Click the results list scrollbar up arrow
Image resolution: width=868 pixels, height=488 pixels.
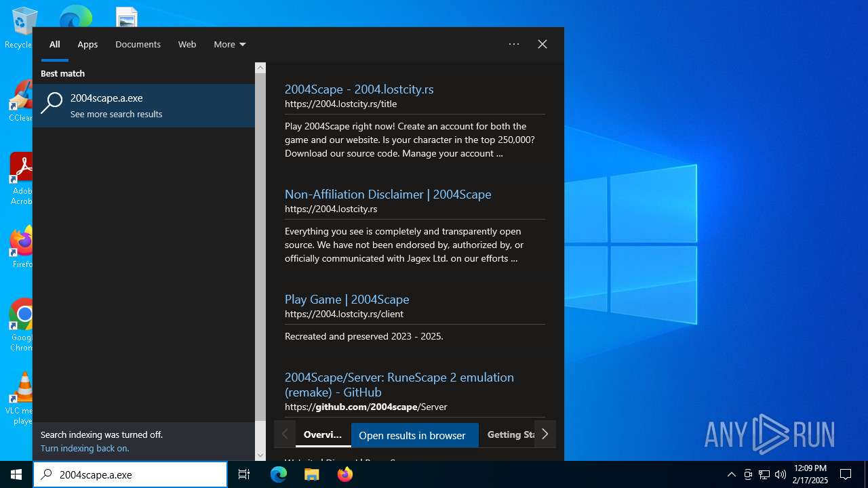(260, 68)
